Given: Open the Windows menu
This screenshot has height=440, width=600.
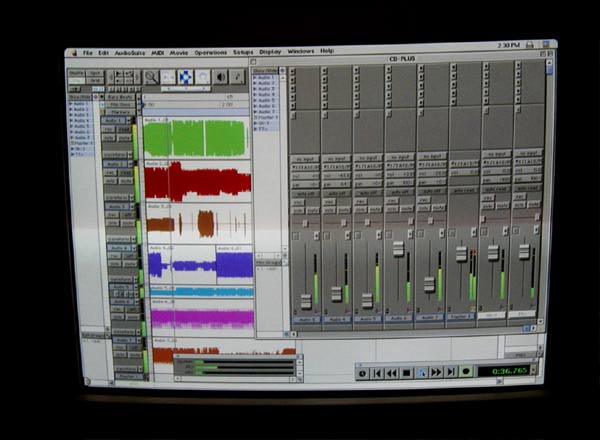Looking at the screenshot, I should click(300, 52).
